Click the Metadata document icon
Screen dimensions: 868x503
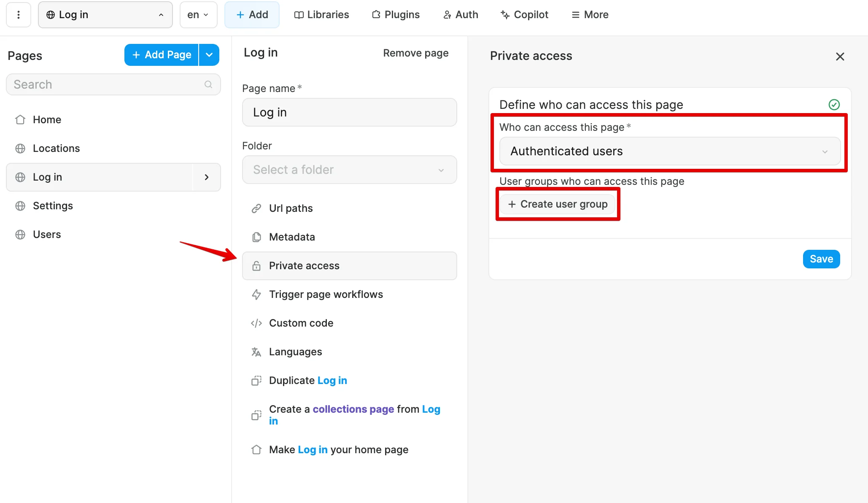[x=256, y=237]
